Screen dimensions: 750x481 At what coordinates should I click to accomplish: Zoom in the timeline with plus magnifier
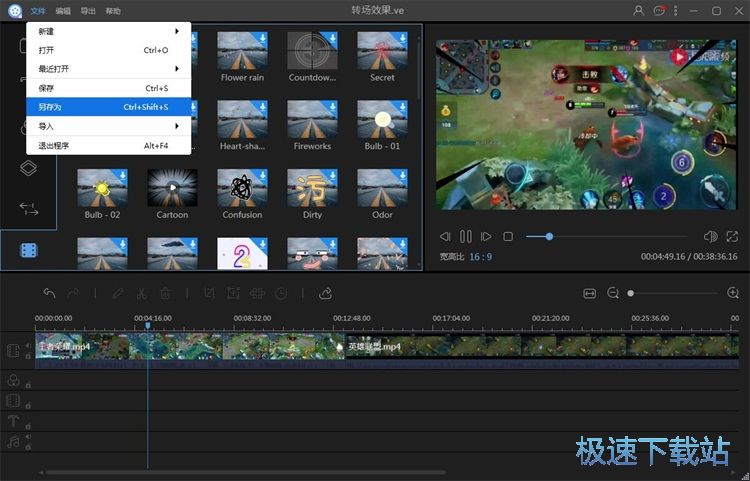coord(733,293)
